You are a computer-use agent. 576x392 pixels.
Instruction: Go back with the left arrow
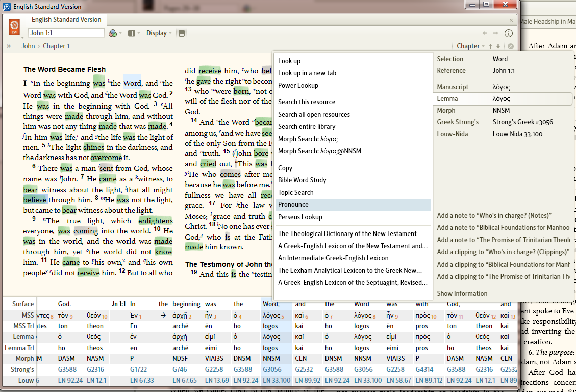coord(485,33)
